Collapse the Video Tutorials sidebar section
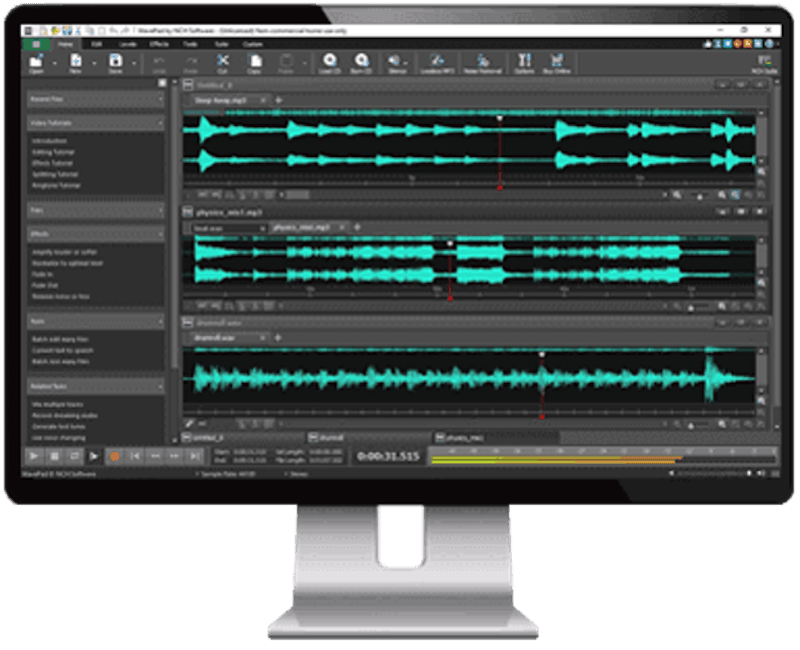 (x=160, y=123)
